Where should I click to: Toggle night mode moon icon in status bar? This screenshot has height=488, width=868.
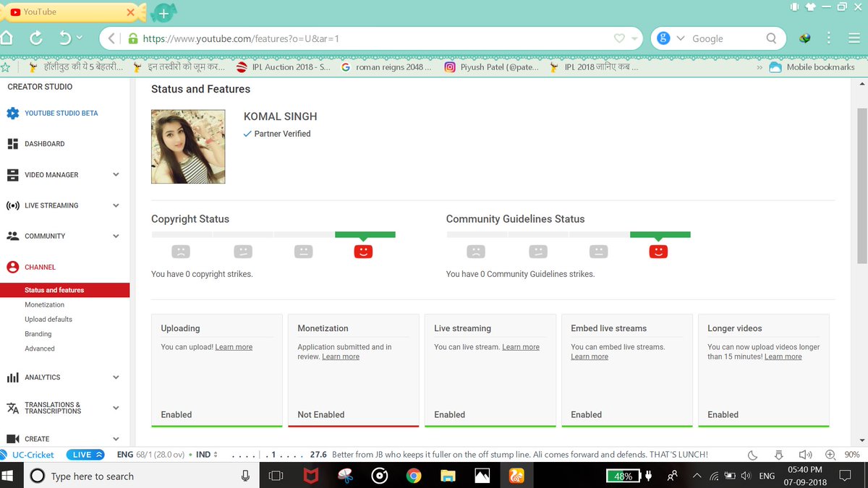(x=752, y=455)
